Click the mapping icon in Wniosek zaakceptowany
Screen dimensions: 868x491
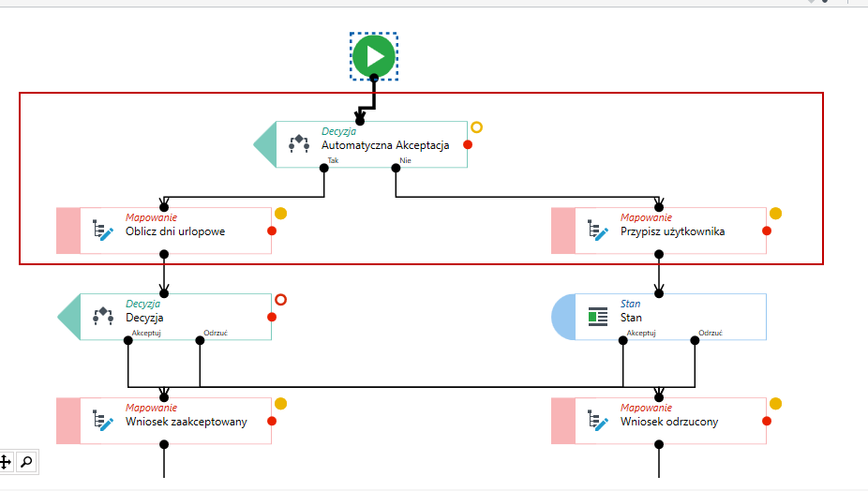point(103,420)
